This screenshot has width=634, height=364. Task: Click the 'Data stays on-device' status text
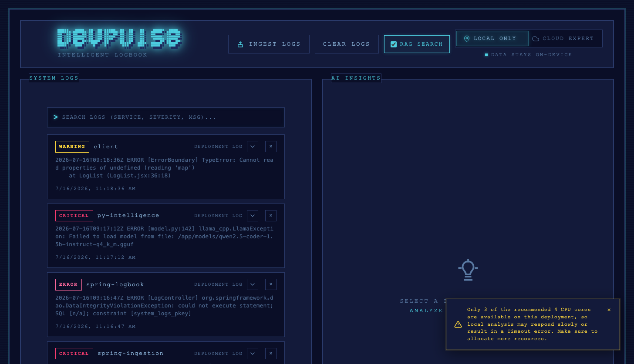point(531,55)
